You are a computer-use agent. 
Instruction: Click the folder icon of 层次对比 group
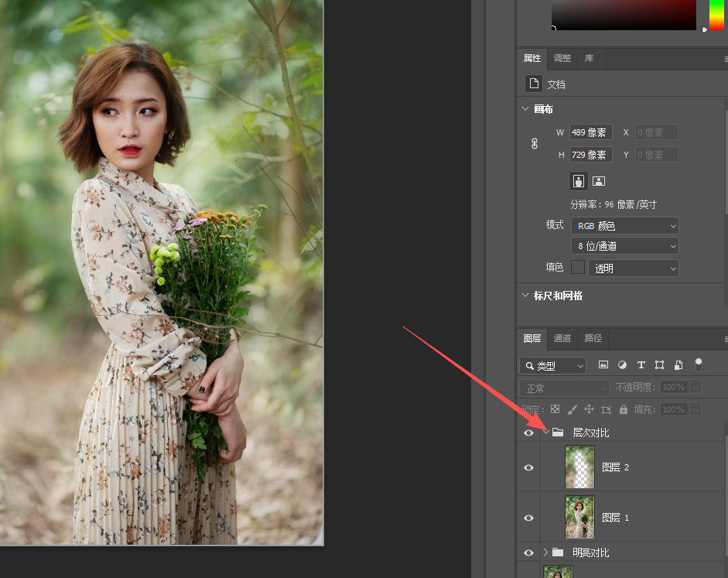[x=558, y=433]
